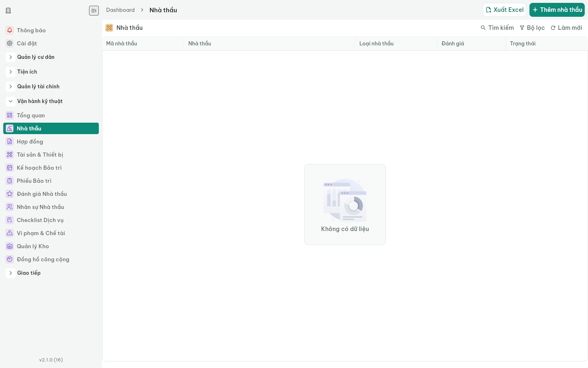This screenshot has width=588, height=368.
Task: Click the Phiếu Bảo trì clipboard icon
Action: point(10,181)
